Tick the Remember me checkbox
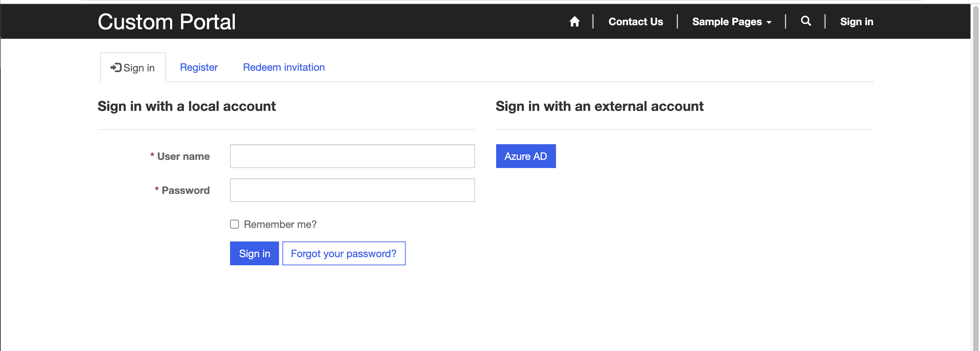 point(234,224)
